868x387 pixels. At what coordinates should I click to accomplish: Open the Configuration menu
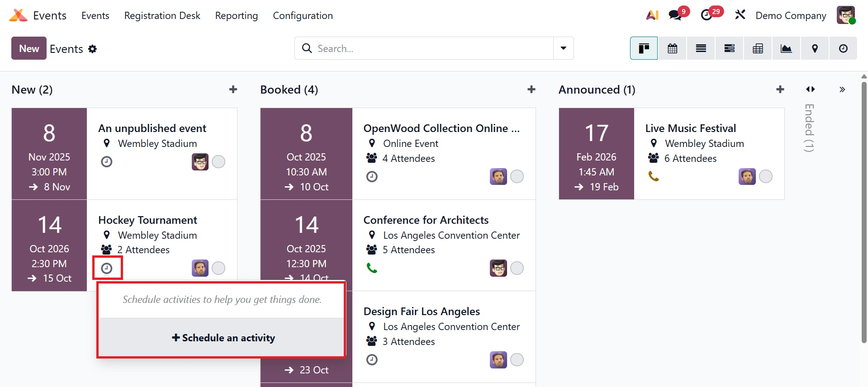click(303, 15)
